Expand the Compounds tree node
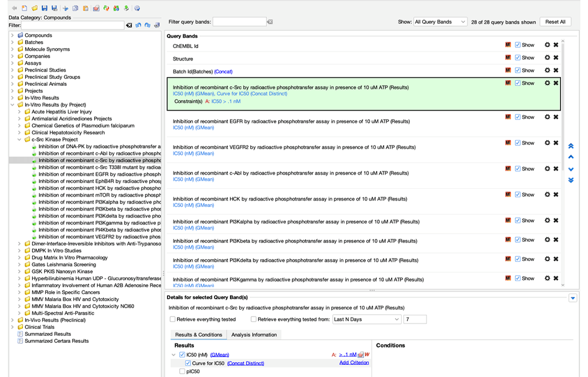Screen dimensions: 588x377 [12, 35]
